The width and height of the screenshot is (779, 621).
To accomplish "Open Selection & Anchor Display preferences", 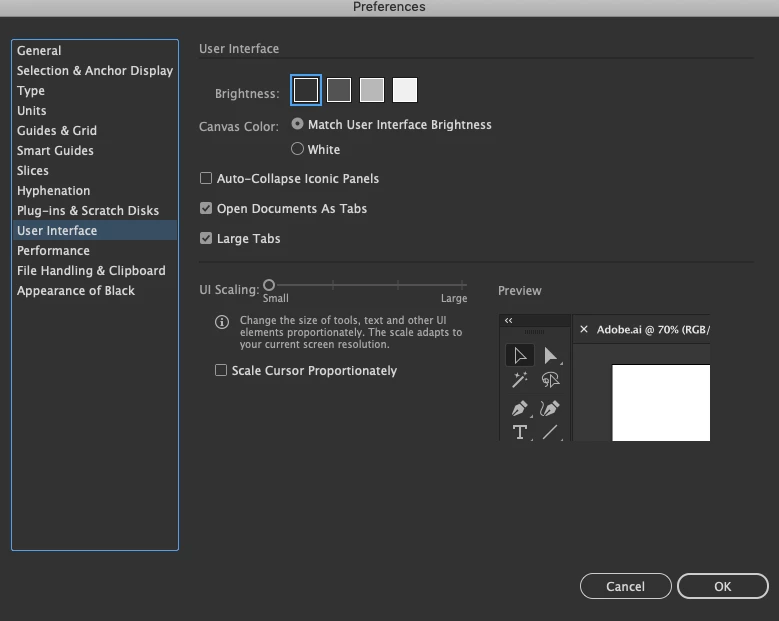I will 95,71.
